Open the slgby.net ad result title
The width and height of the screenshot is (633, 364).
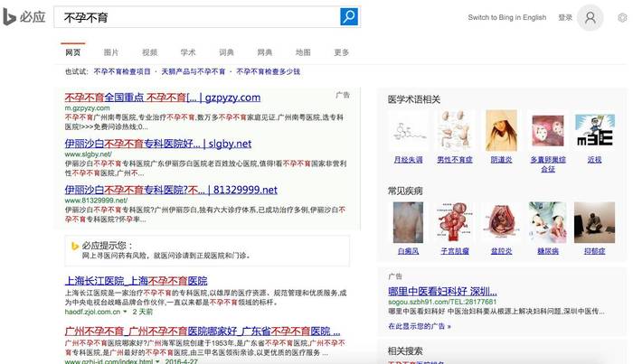(x=158, y=144)
